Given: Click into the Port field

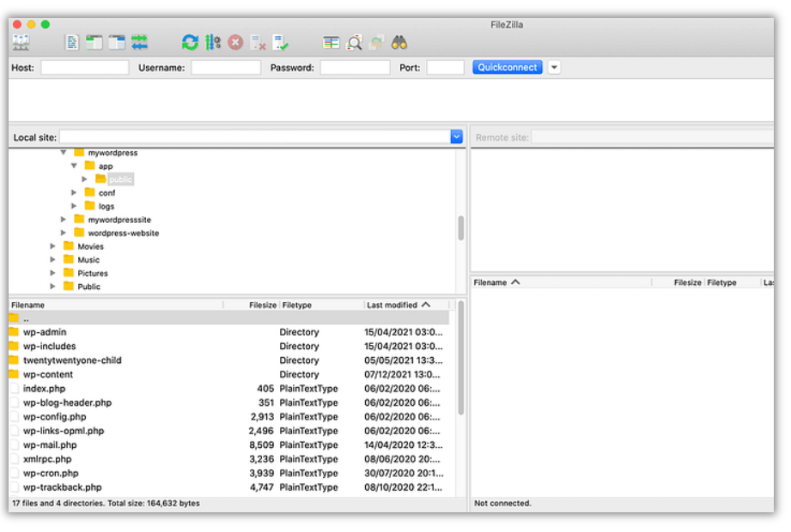Looking at the screenshot, I should [445, 68].
